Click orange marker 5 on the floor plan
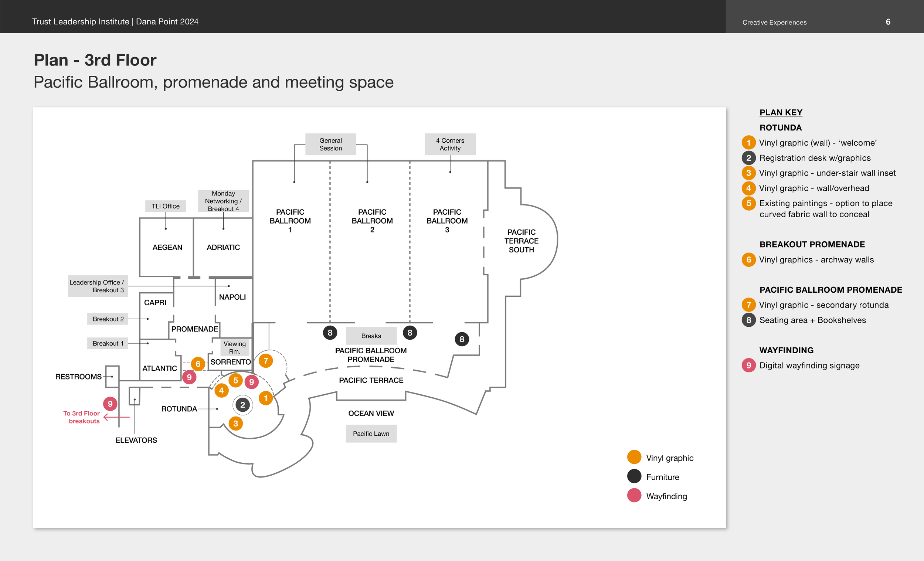Viewport: 924px width, 561px height. 235,380
